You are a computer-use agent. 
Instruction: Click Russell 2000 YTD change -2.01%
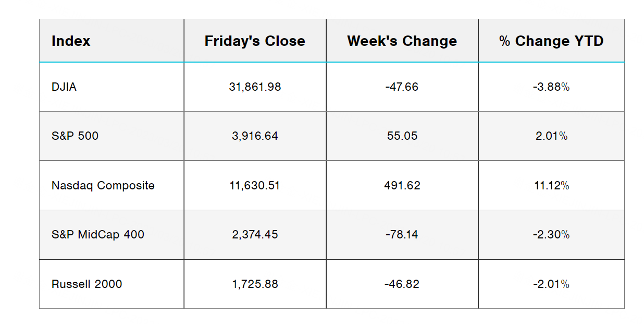tap(551, 284)
